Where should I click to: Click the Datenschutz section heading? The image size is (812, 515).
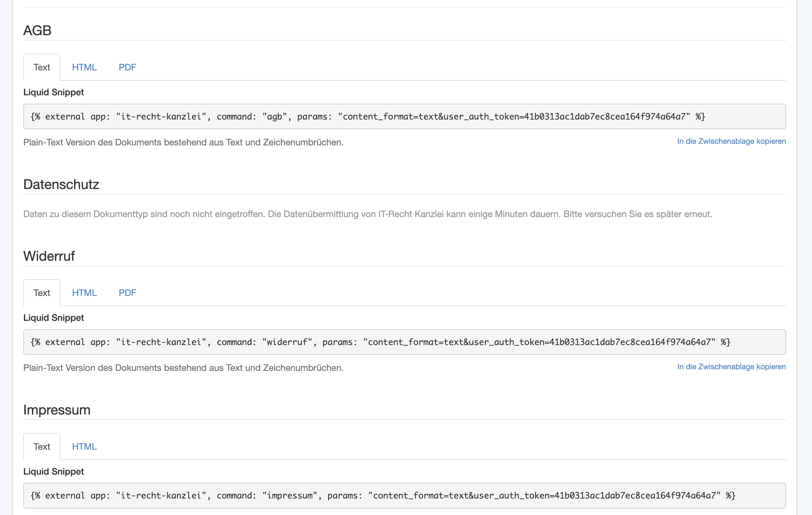61,184
